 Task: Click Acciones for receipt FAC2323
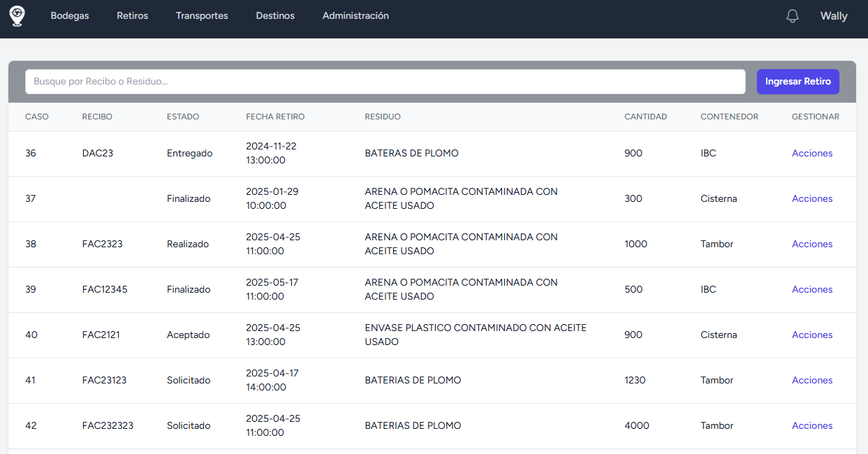[x=811, y=244]
